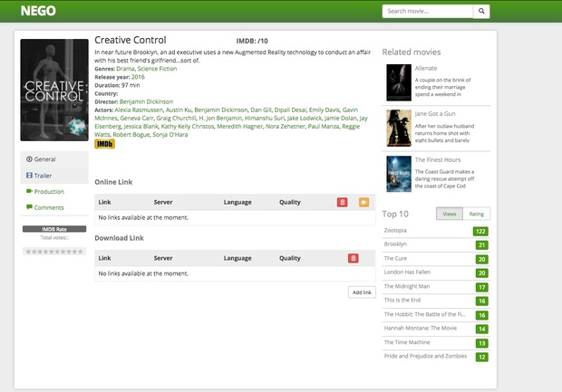The height and width of the screenshot is (392, 562).
Task: Open Pride and Prejudice and Zombies entry
Action: click(x=425, y=356)
